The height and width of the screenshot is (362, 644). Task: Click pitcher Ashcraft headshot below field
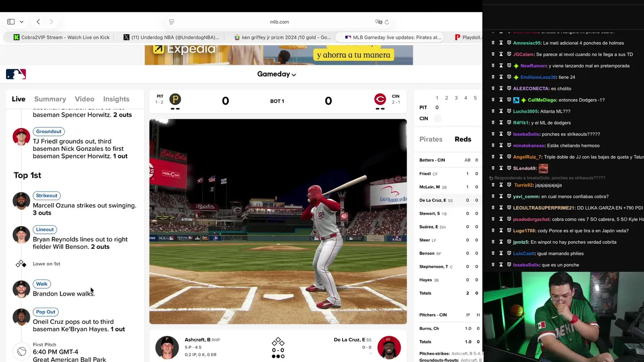coord(167,347)
